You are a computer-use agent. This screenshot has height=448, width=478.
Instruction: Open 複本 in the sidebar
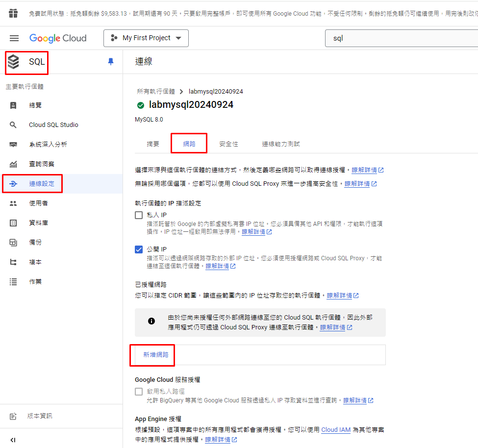(35, 262)
